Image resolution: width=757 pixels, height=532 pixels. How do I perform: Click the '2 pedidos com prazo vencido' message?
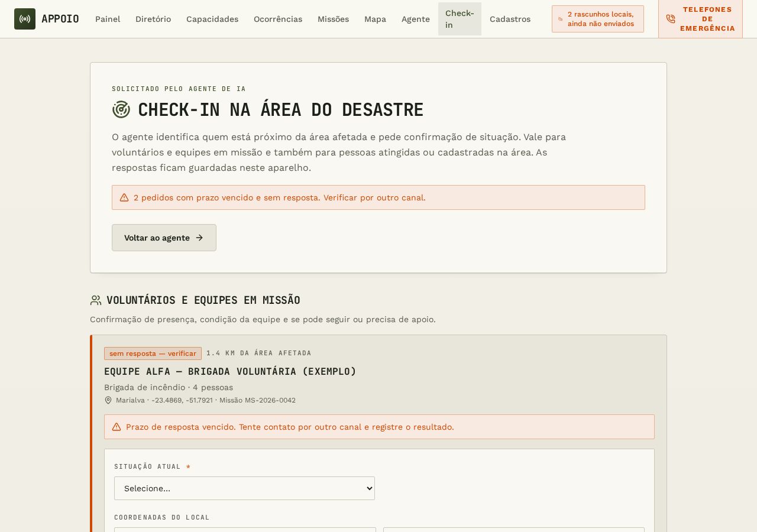pos(280,197)
